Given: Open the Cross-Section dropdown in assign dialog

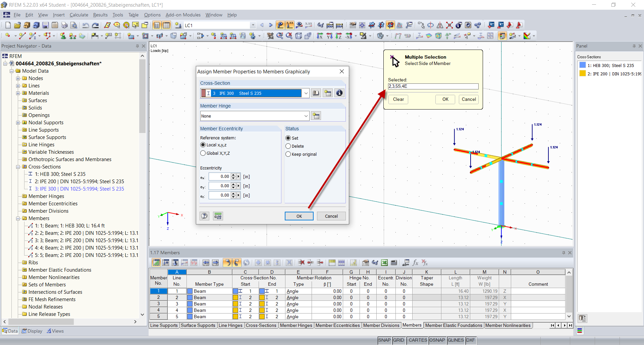Looking at the screenshot, I should pyautogui.click(x=306, y=93).
